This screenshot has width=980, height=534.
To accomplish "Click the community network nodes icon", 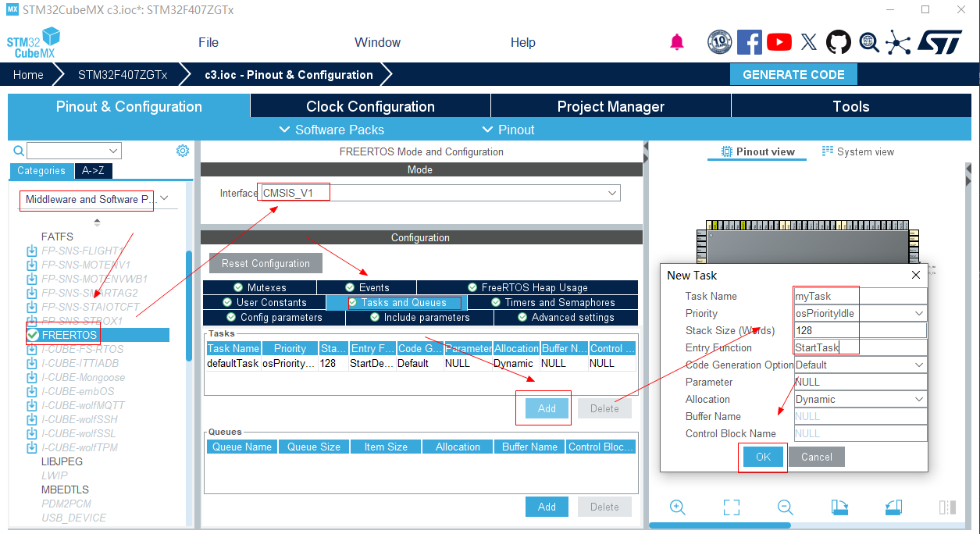I will (x=898, y=42).
